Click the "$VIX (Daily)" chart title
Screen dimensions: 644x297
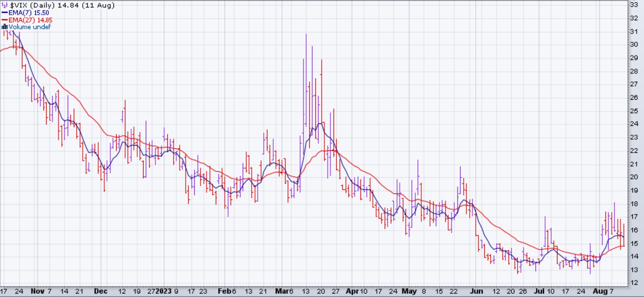[x=33, y=5]
